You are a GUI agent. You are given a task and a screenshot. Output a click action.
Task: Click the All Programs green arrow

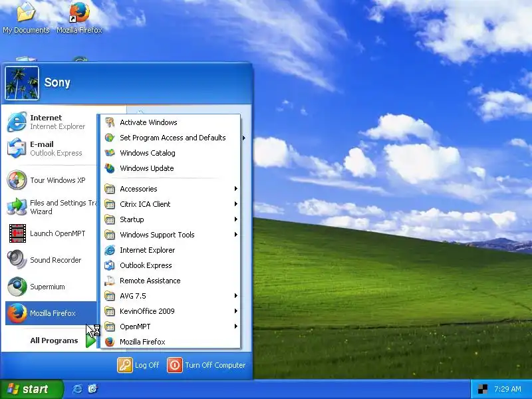pyautogui.click(x=90, y=340)
